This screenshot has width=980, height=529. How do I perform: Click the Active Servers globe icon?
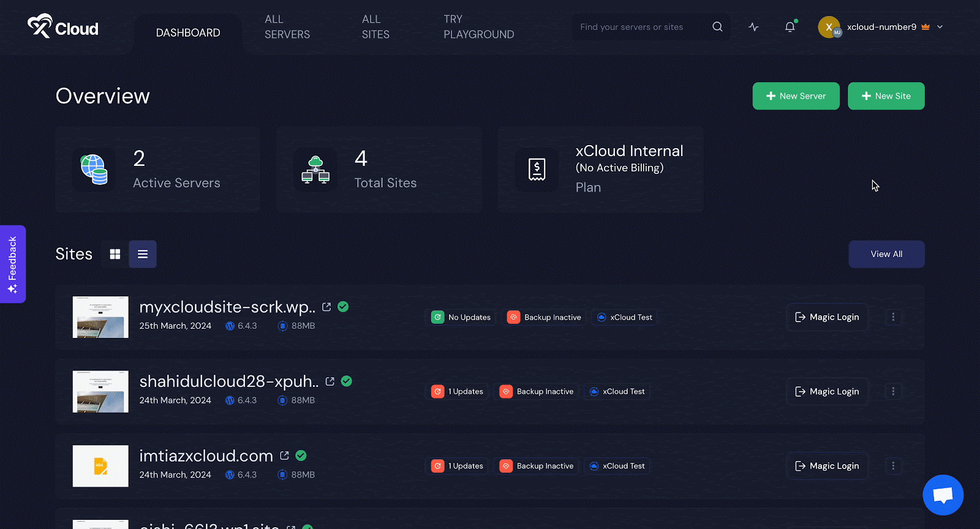pyautogui.click(x=94, y=170)
